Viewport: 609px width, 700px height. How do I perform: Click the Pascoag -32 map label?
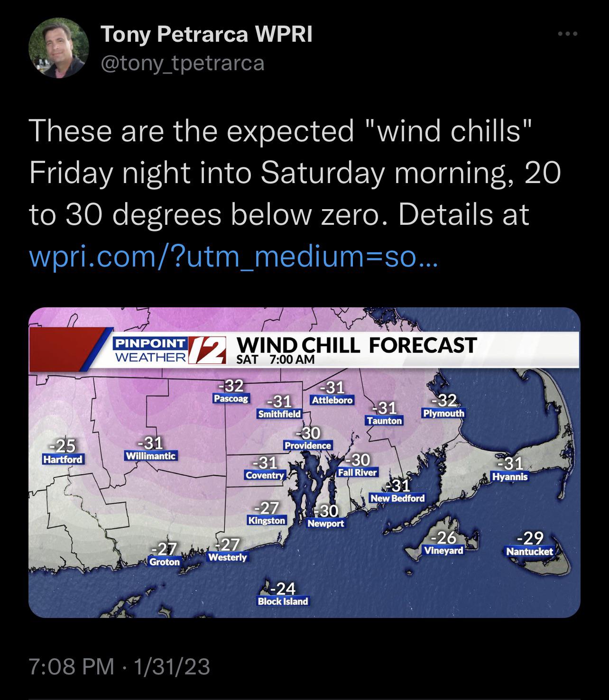[231, 392]
